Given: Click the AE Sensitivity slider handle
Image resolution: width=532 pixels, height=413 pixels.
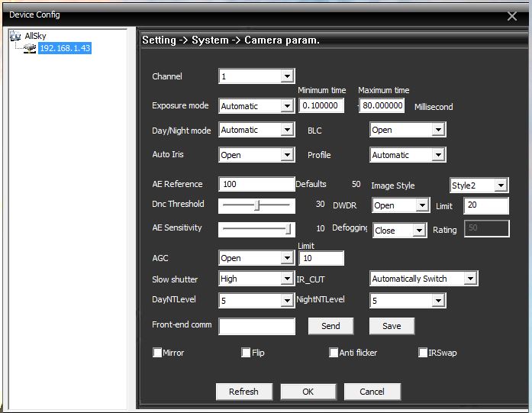Looking at the screenshot, I should click(x=288, y=229).
